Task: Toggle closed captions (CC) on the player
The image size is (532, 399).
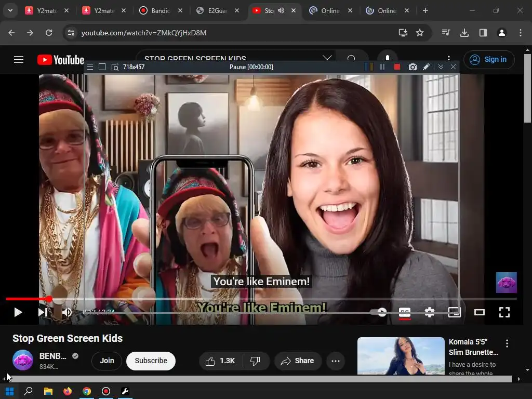Action: tap(404, 312)
